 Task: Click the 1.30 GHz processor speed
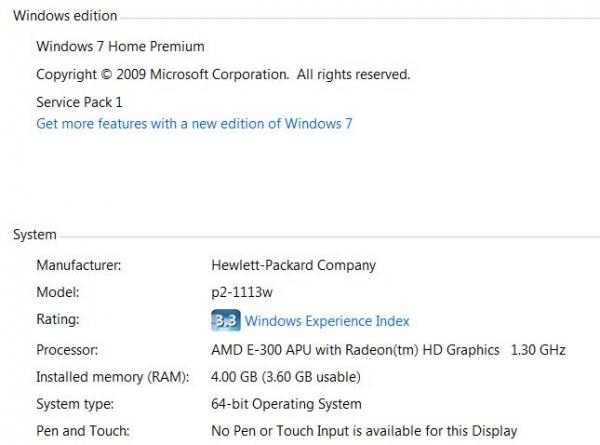tap(538, 349)
